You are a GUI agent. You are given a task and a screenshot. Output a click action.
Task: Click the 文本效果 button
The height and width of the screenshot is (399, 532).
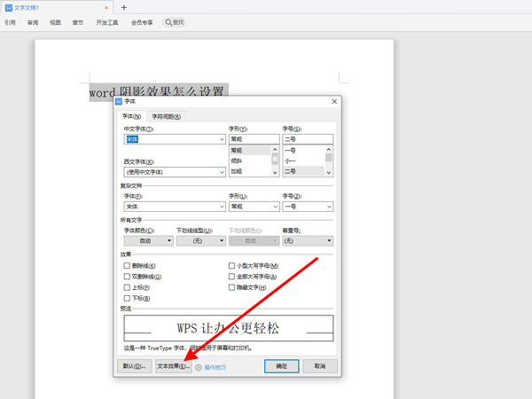click(x=173, y=366)
